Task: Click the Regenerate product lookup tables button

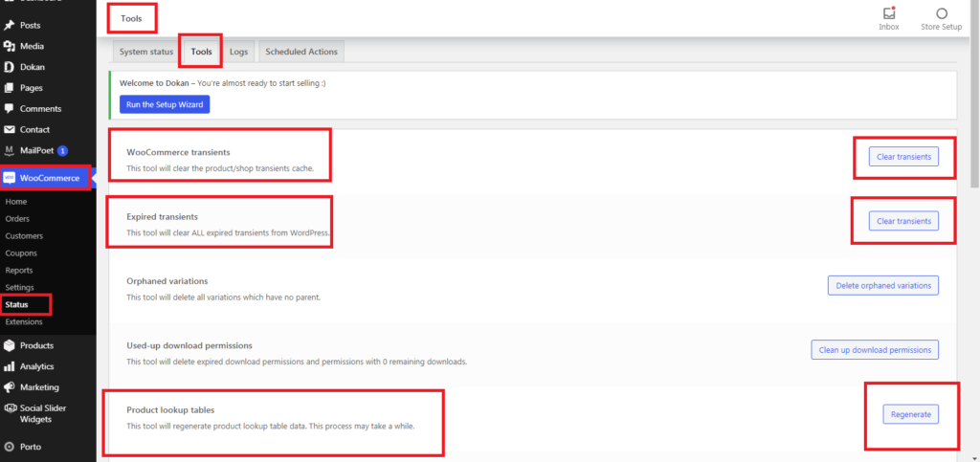Action: pyautogui.click(x=910, y=414)
